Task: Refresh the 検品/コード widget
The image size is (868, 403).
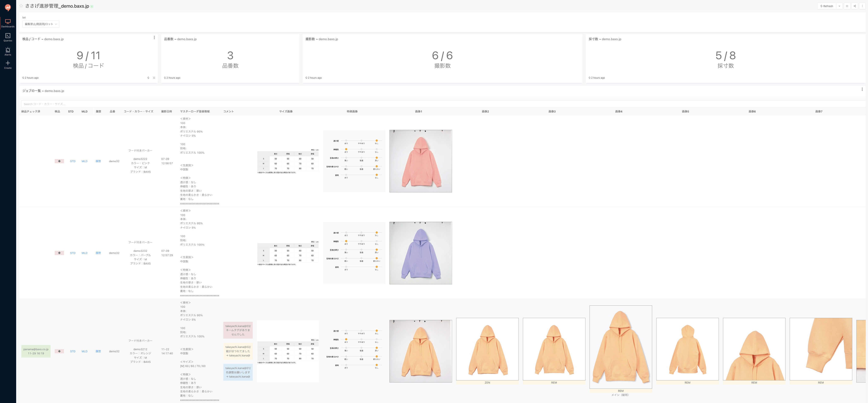Action: [x=148, y=78]
